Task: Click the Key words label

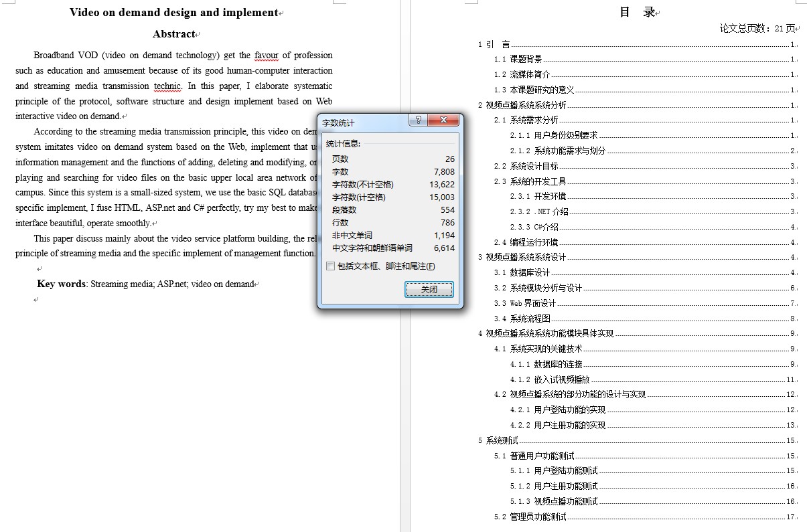Action: [x=62, y=284]
